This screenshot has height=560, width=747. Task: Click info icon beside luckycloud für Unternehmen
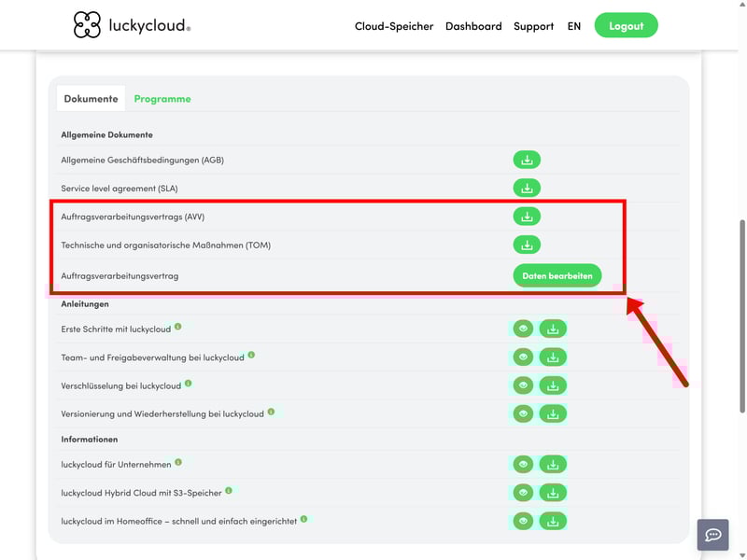tap(178, 462)
